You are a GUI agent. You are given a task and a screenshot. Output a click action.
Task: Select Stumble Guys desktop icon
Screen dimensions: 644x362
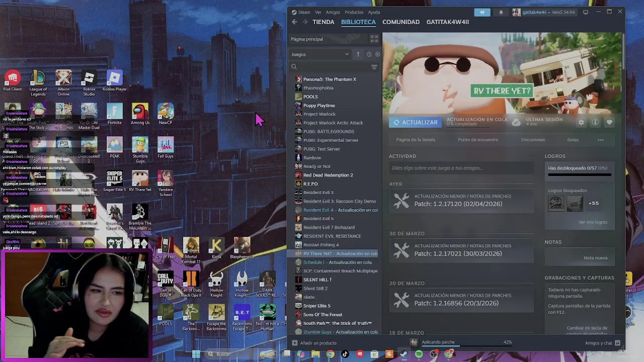click(x=140, y=150)
